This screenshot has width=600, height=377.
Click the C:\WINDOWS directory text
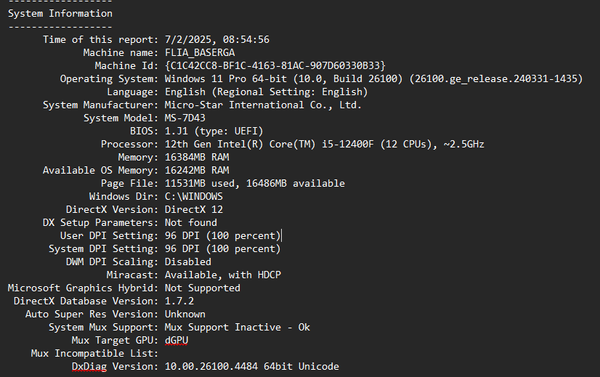194,197
